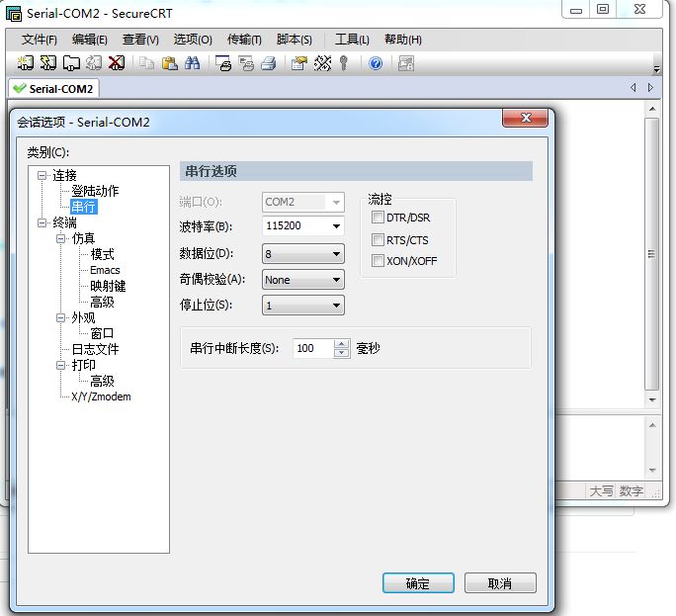
Task: Decrease 串行中断长度 with down spinner
Action: click(x=341, y=353)
